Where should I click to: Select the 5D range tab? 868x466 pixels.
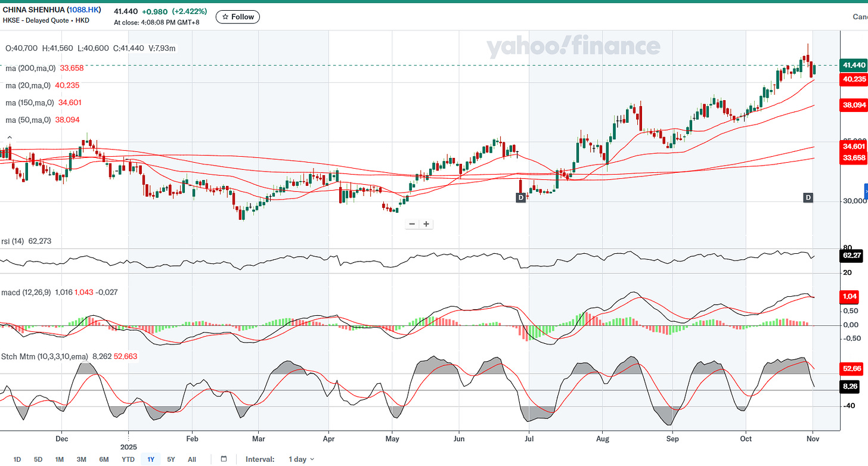[x=38, y=459]
